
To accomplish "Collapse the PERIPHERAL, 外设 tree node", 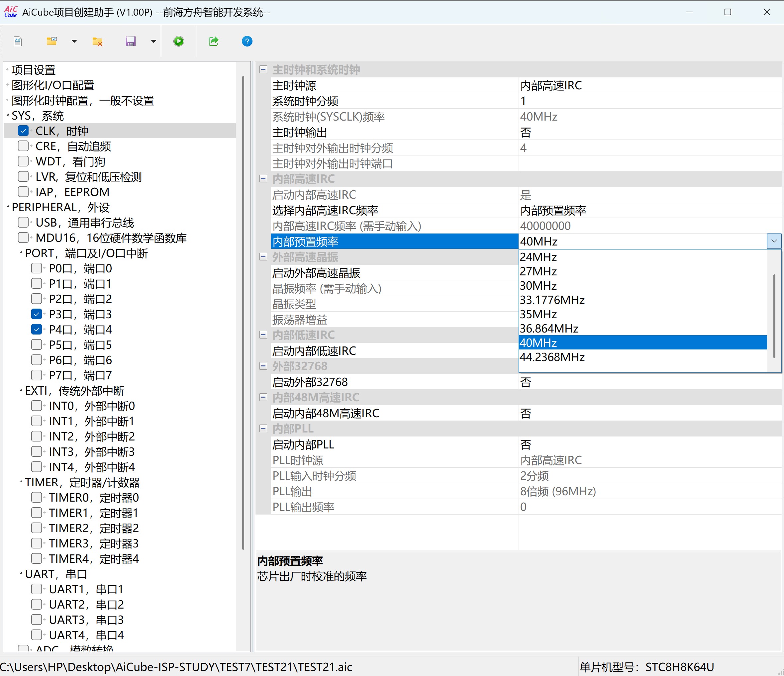I will (8, 207).
